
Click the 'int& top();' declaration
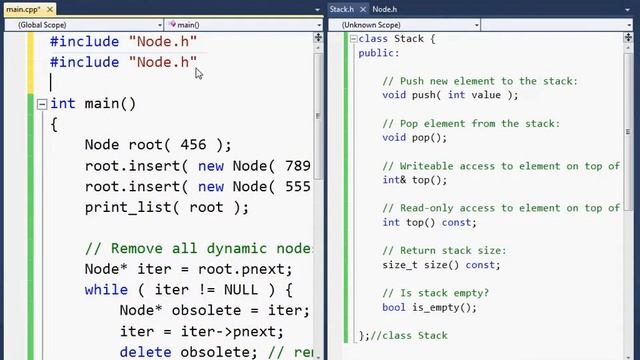tap(415, 180)
